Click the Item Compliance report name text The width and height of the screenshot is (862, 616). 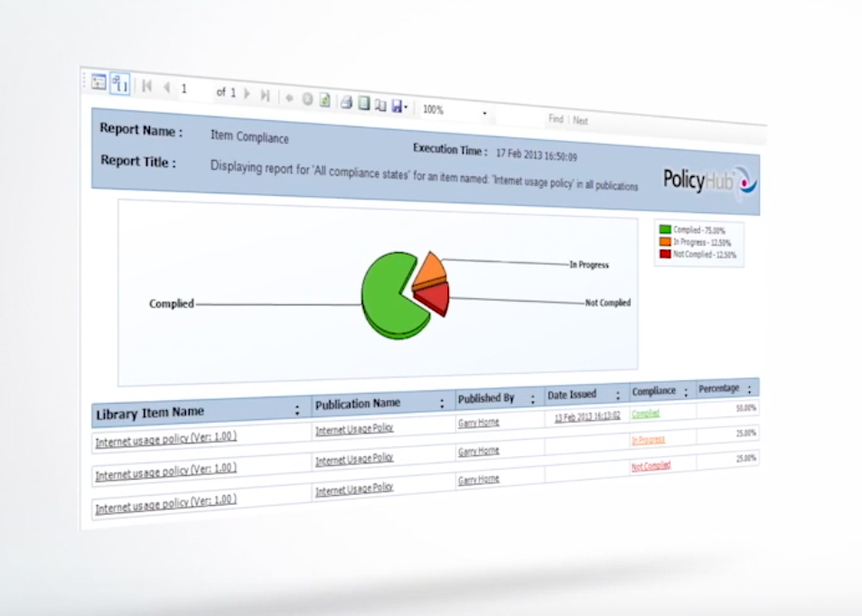[249, 136]
